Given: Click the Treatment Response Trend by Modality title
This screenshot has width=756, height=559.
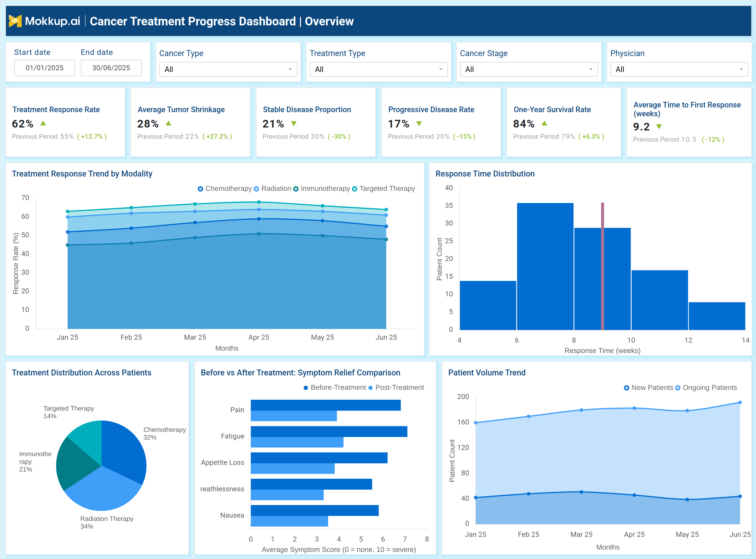Looking at the screenshot, I should tap(82, 174).
